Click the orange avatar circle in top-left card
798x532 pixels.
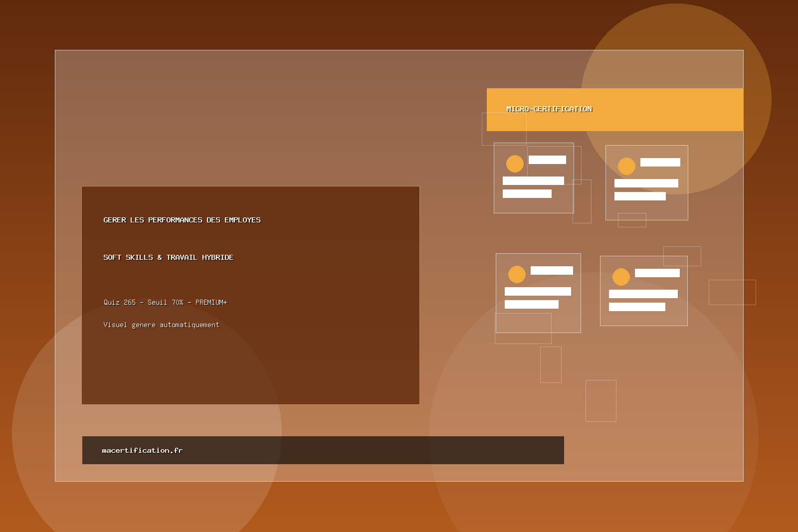[x=515, y=164]
